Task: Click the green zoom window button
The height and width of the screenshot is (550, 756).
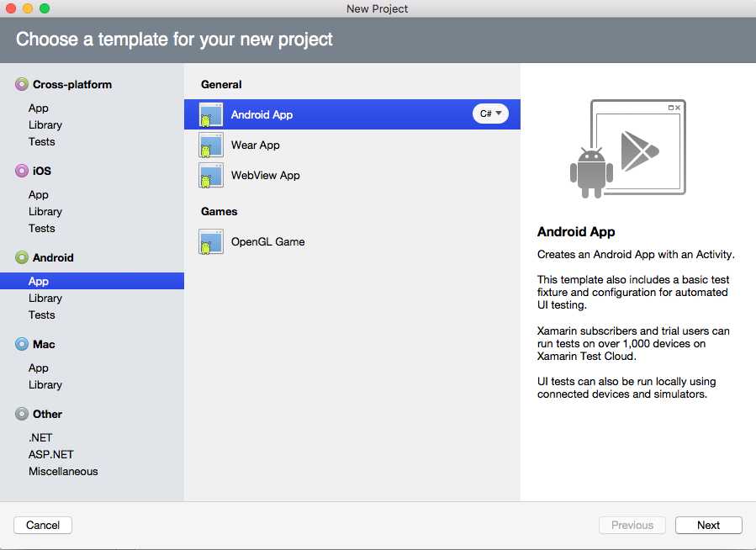Action: [x=45, y=8]
